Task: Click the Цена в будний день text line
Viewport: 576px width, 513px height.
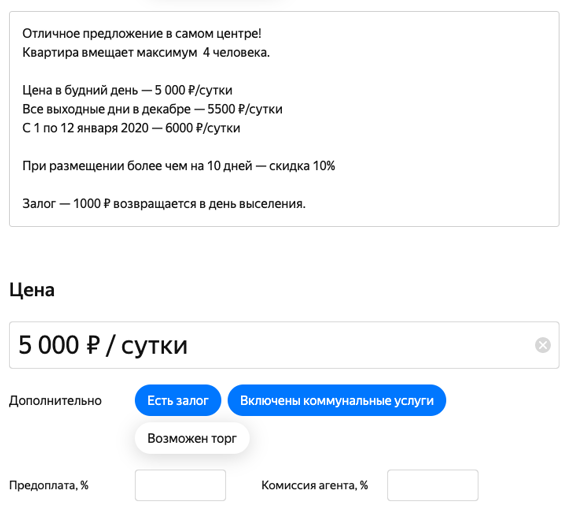Action: pos(127,90)
